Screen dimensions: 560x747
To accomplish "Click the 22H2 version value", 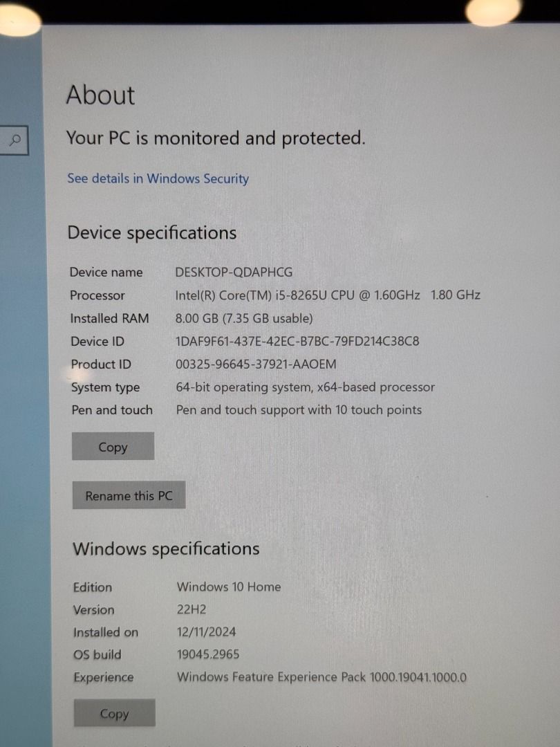I will coord(192,609).
